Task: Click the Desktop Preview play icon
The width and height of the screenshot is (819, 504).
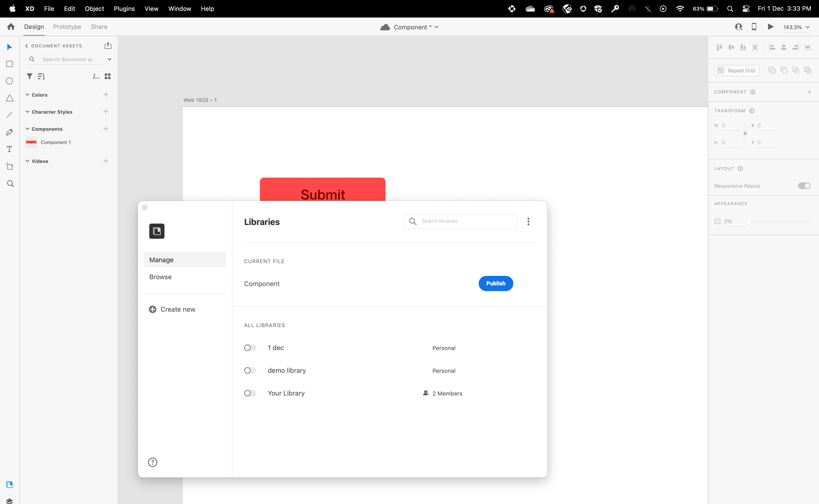Action: tap(770, 27)
